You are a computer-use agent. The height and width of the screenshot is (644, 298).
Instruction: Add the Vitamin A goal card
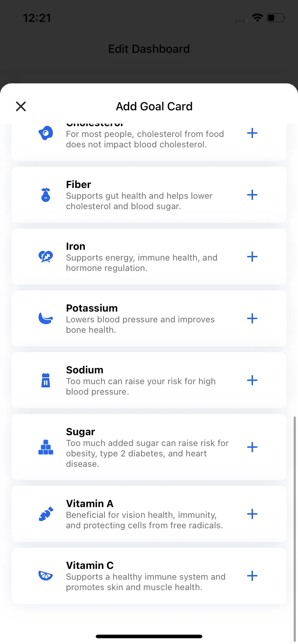pos(252,514)
